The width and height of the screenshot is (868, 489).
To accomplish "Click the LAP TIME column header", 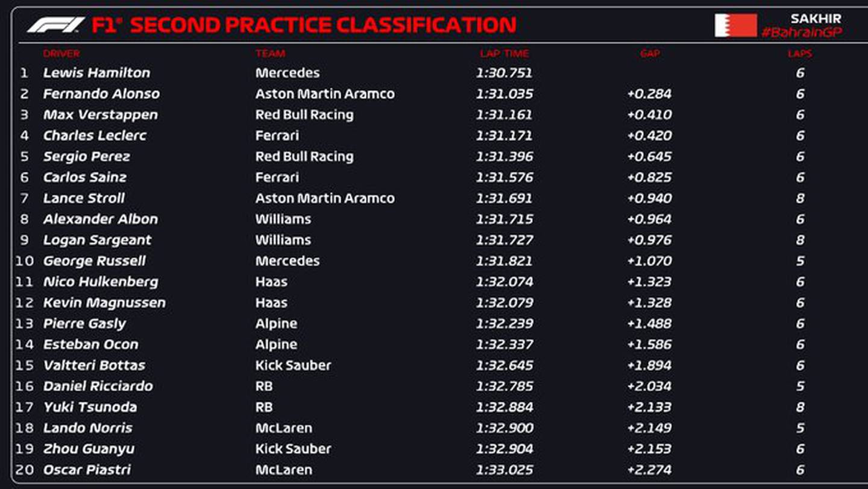I will click(505, 54).
